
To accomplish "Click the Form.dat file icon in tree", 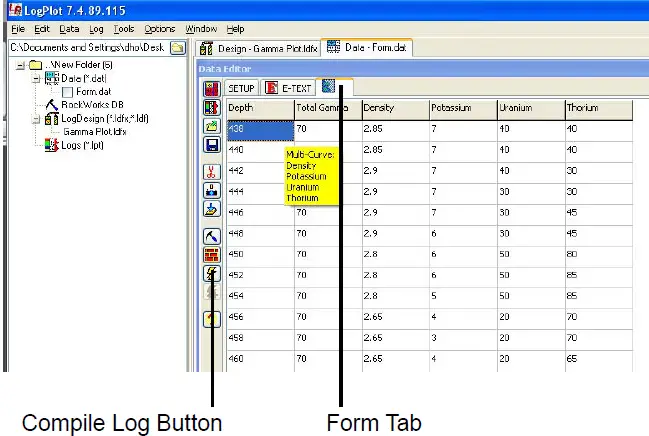I will pyautogui.click(x=67, y=92).
